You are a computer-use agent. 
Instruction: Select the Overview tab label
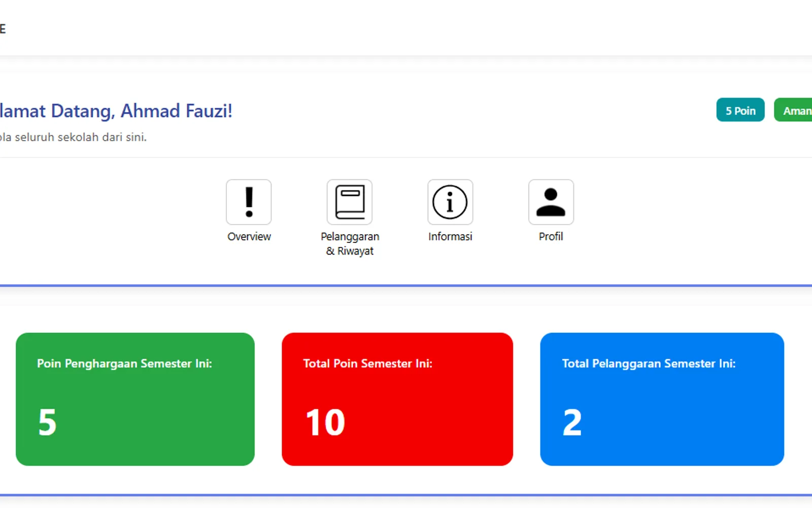249,237
